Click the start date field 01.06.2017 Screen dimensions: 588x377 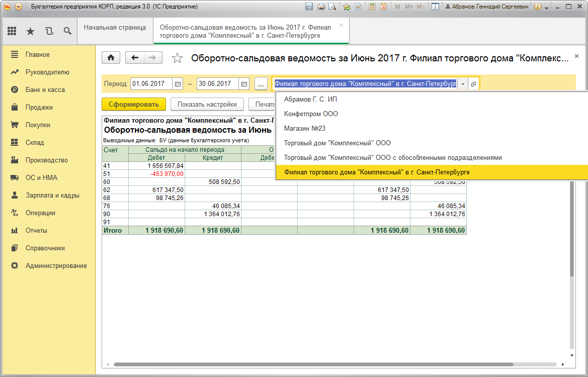[x=151, y=84]
